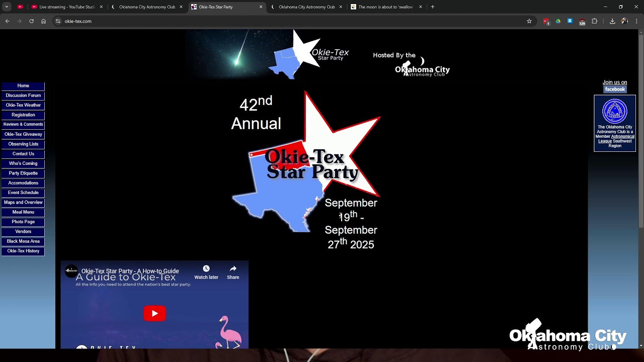Open the Extensions puzzle menu
This screenshot has width=644, height=362.
coord(594,21)
